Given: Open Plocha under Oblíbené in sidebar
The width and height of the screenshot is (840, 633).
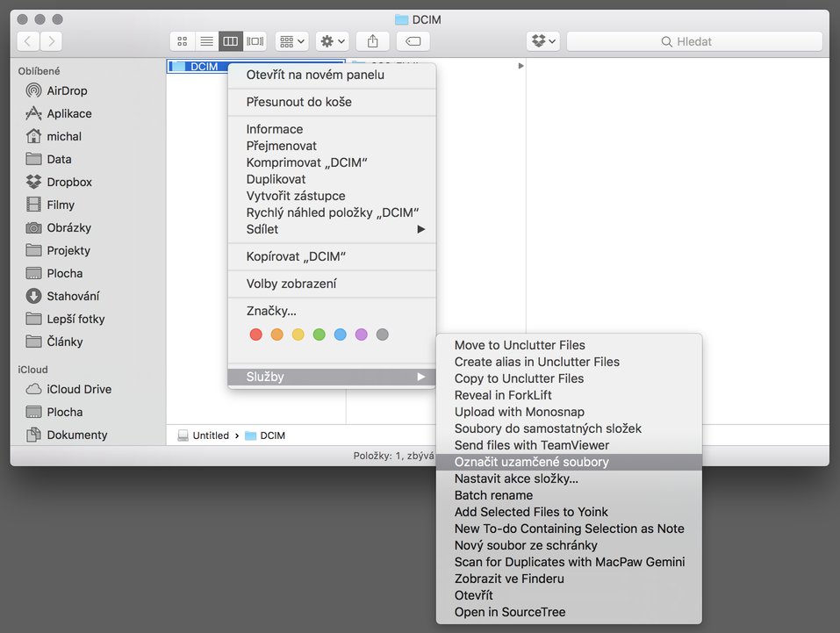Looking at the screenshot, I should tap(54, 273).
